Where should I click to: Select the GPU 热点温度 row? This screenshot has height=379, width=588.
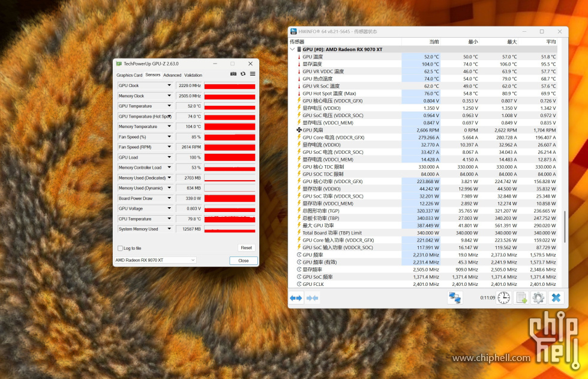click(x=424, y=79)
